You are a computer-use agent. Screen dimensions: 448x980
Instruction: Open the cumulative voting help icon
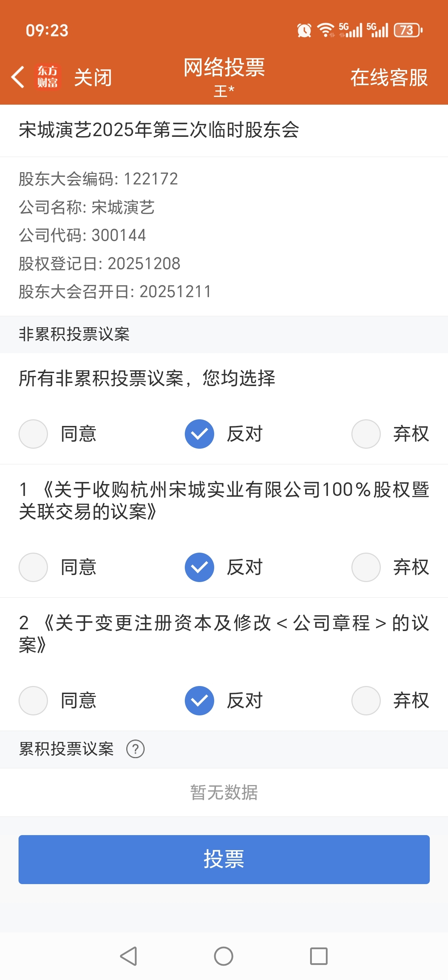tap(135, 749)
